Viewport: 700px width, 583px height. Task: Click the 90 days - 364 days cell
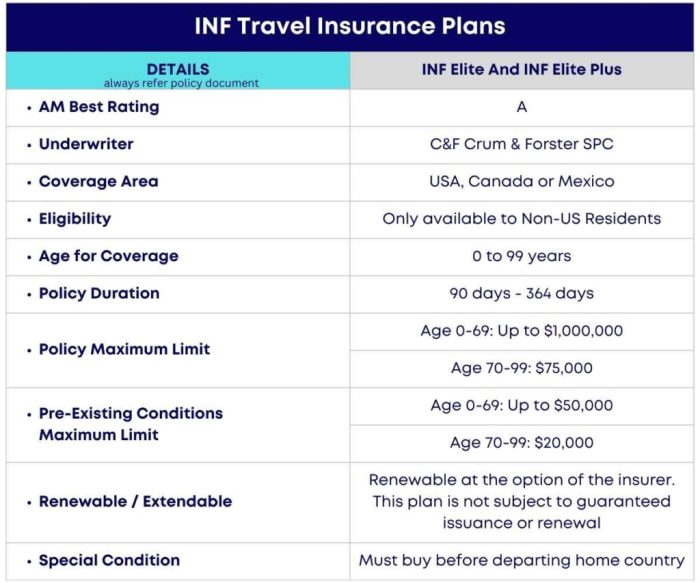(x=521, y=293)
